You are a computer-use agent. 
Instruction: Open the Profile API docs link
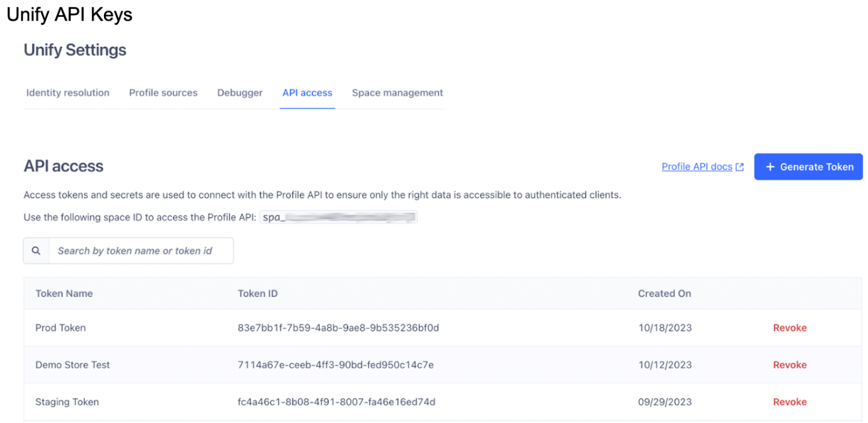point(696,167)
